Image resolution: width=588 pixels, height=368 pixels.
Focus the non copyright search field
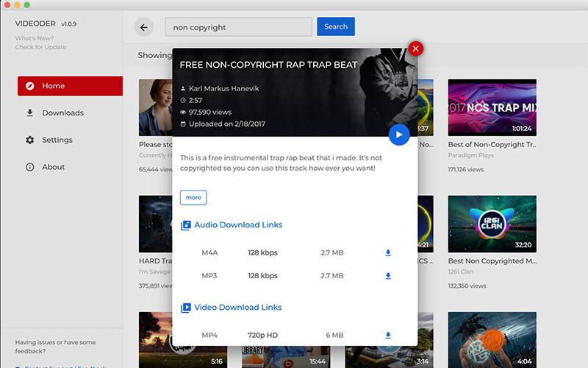pos(238,27)
